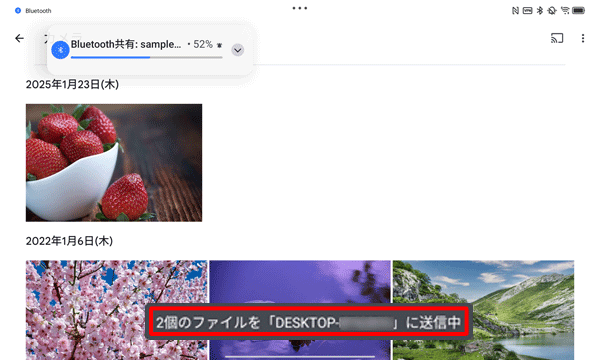
Task: Tap the Cast screen icon
Action: tap(557, 38)
